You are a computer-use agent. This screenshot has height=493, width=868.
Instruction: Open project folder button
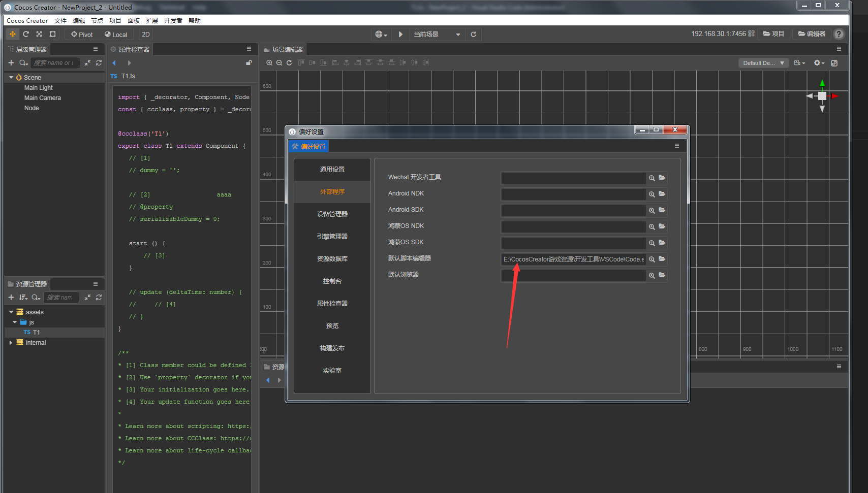click(x=773, y=34)
